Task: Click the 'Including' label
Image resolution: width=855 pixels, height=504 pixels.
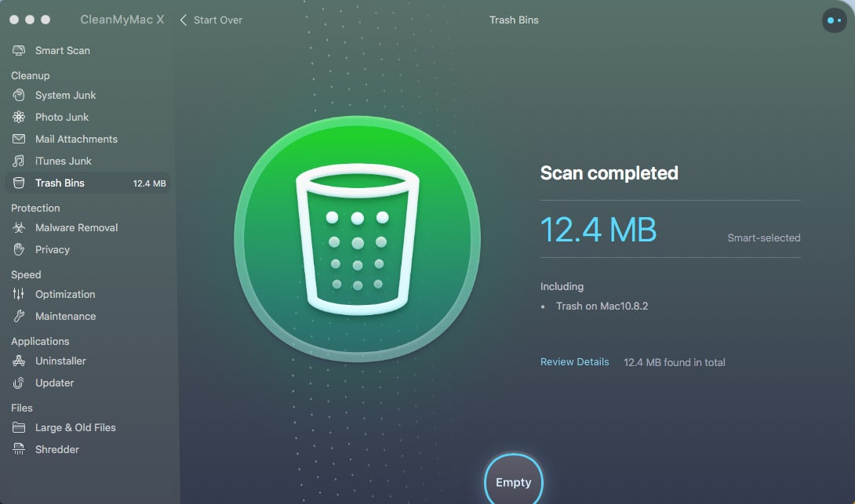Action: (x=562, y=287)
